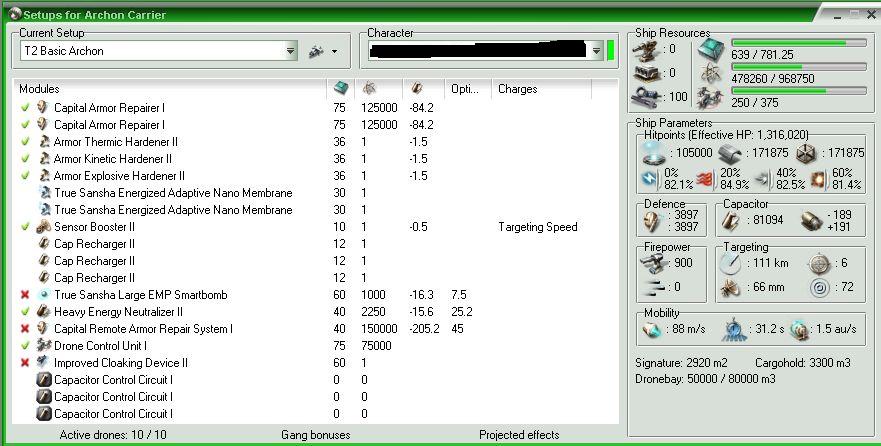Click last Capacitor Control Circuit I rig icon
Image resolution: width=881 pixels, height=446 pixels.
pos(44,414)
